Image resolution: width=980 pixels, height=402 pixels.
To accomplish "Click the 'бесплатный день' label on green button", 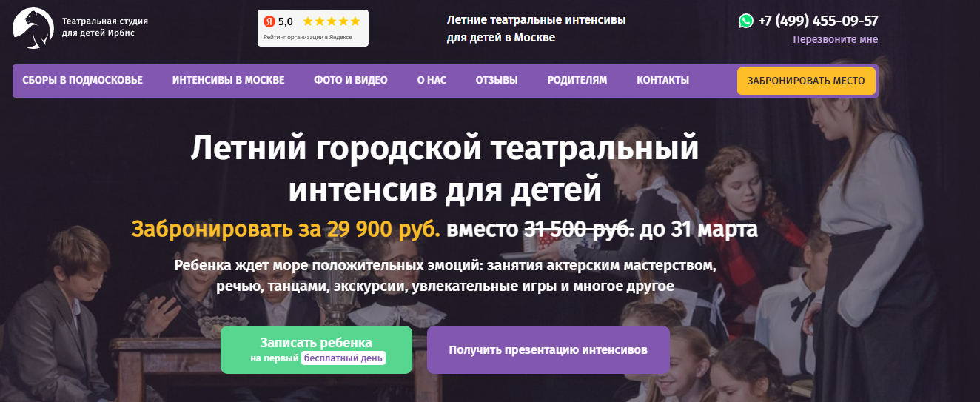I will pyautogui.click(x=343, y=358).
